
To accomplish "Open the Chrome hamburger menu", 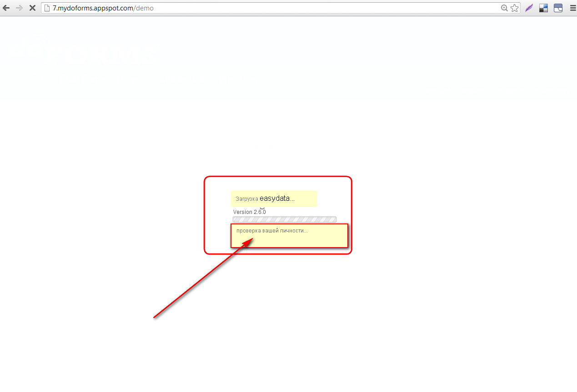I will pos(572,8).
